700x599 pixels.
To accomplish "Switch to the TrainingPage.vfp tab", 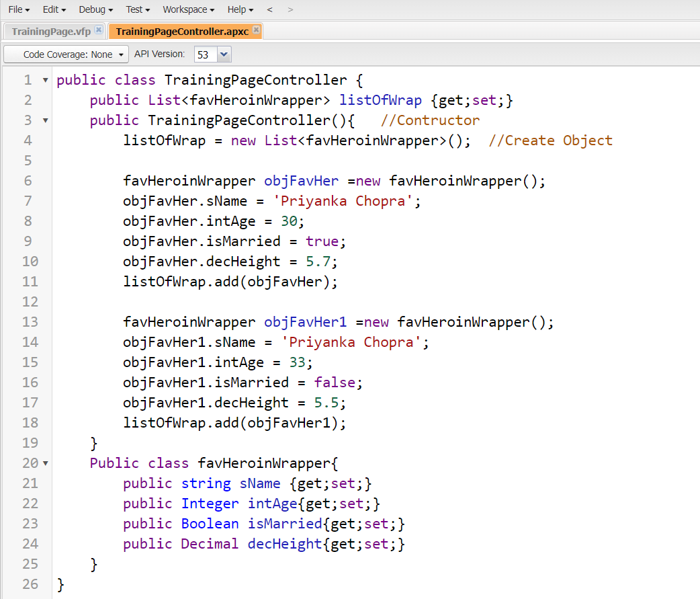I will (51, 32).
